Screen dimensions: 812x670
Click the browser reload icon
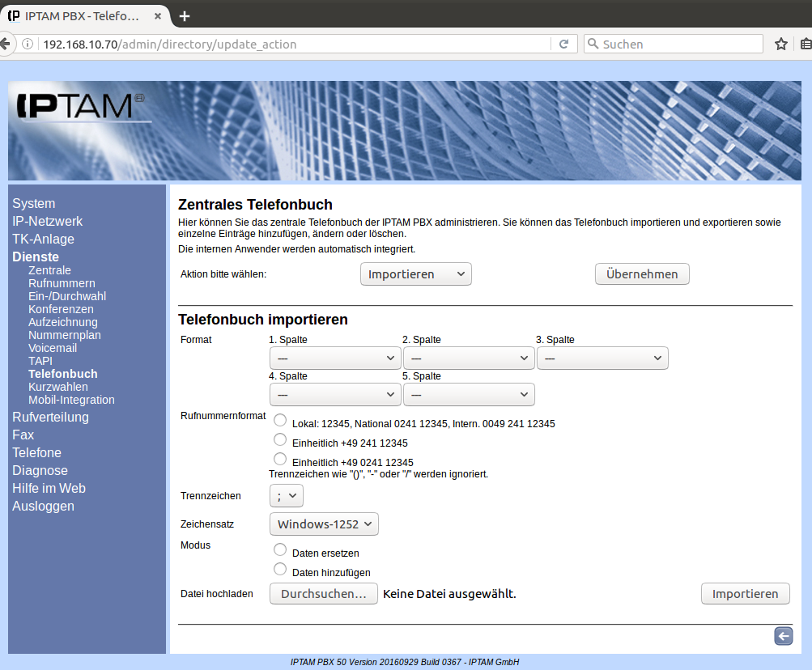click(563, 44)
